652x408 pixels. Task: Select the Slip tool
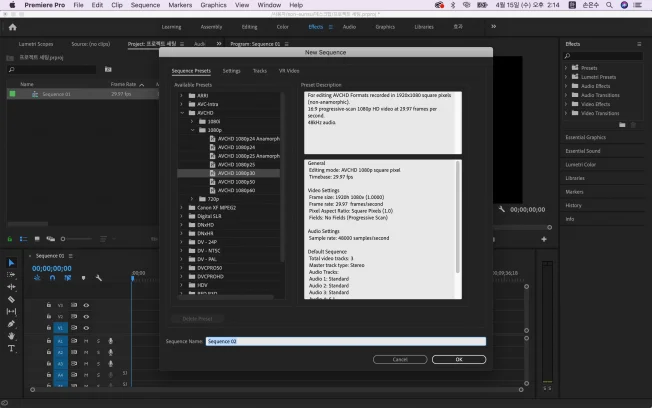pos(11,312)
